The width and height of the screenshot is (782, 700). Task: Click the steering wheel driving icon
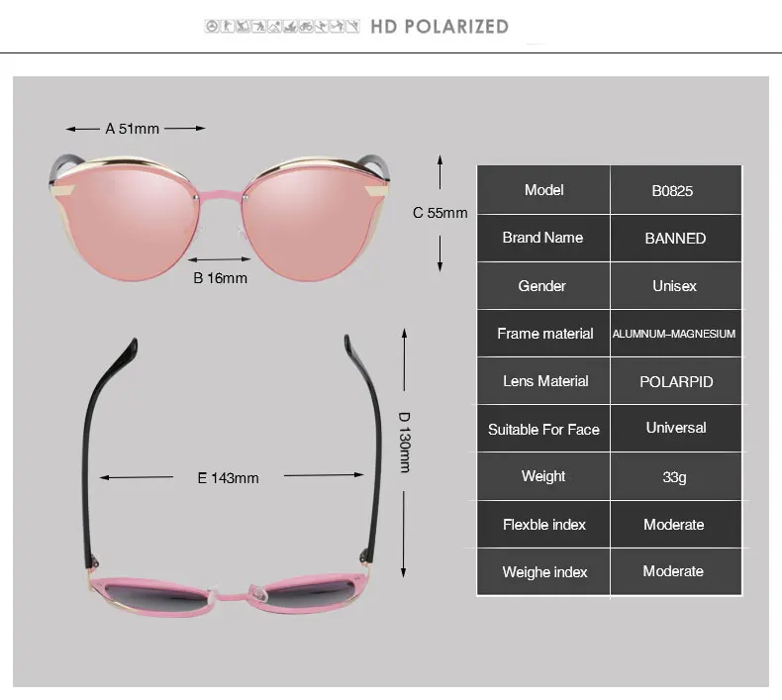tap(212, 26)
